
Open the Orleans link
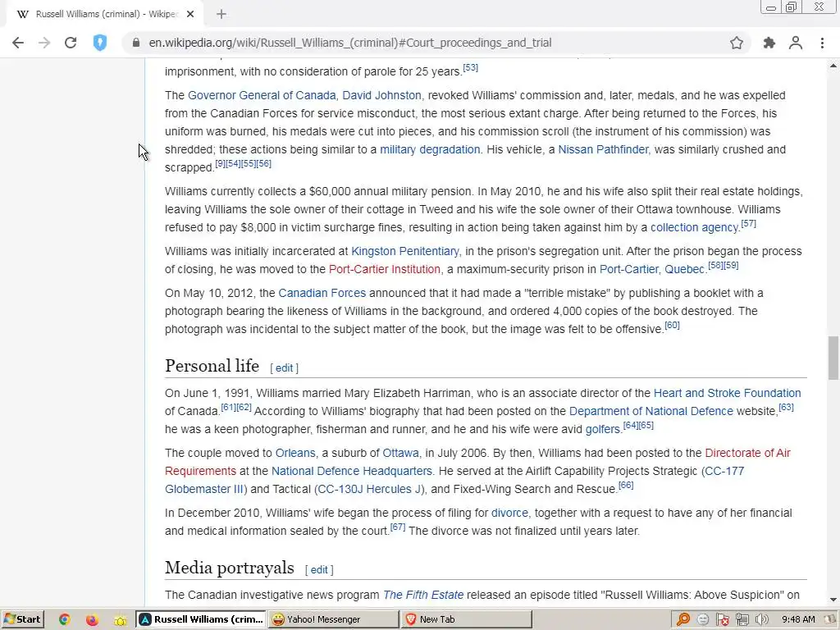pyautogui.click(x=295, y=453)
